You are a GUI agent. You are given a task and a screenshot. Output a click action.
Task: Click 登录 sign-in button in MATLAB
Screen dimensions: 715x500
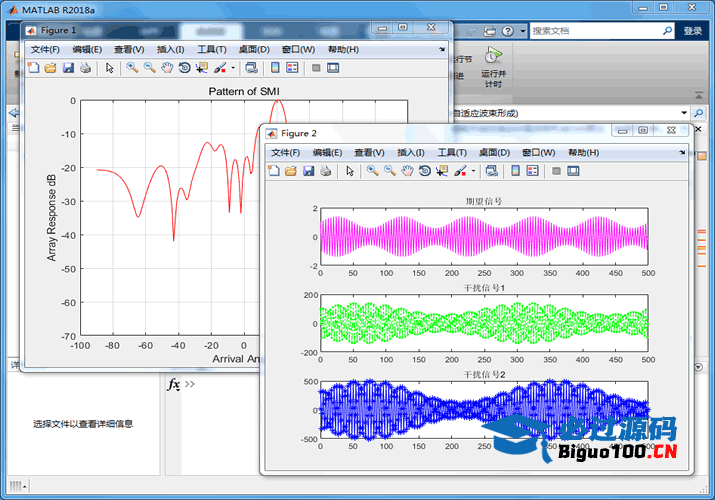(693, 31)
